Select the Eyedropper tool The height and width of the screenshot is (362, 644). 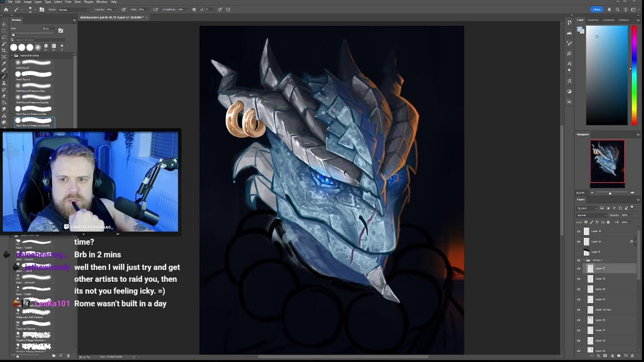(4, 63)
